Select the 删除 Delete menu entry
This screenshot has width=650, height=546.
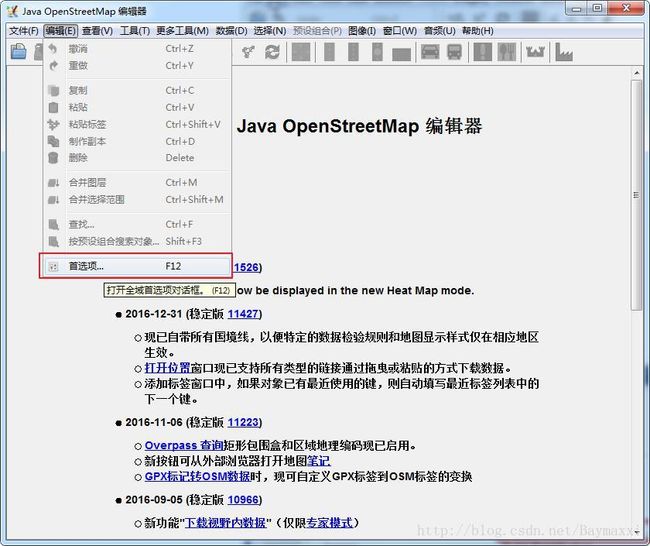(x=137, y=158)
